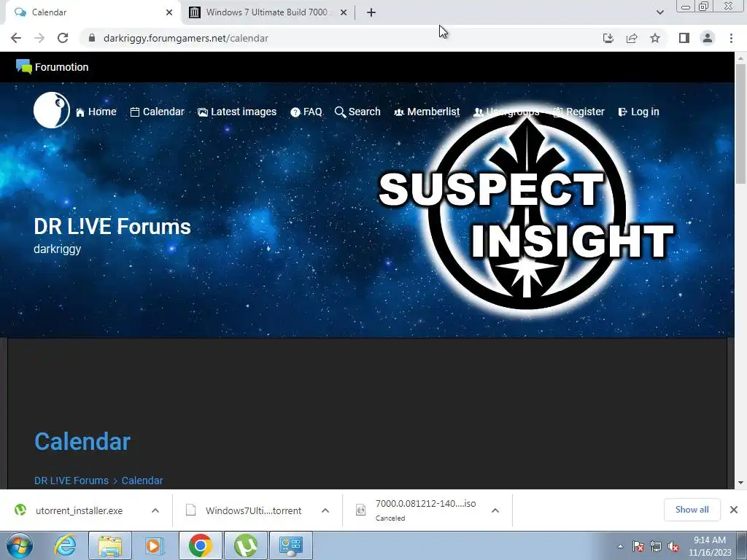This screenshot has width=747, height=560.
Task: Close the Calendar tab
Action: click(x=169, y=12)
